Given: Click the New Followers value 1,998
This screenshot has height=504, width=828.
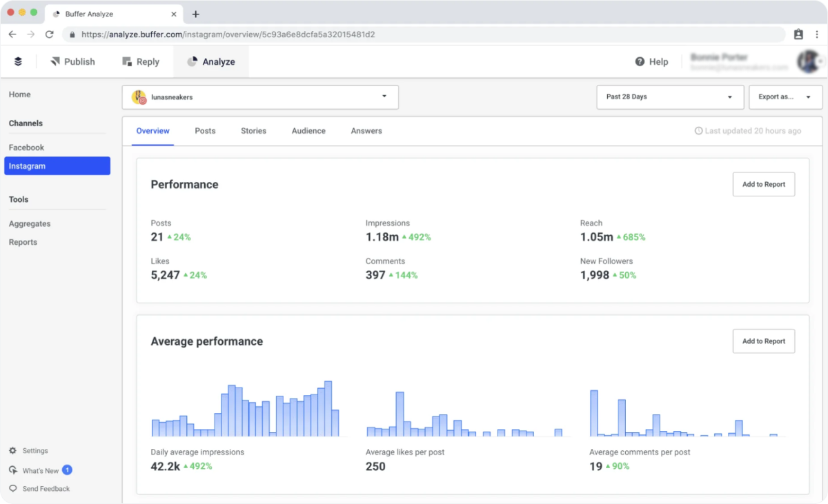Looking at the screenshot, I should 595,275.
